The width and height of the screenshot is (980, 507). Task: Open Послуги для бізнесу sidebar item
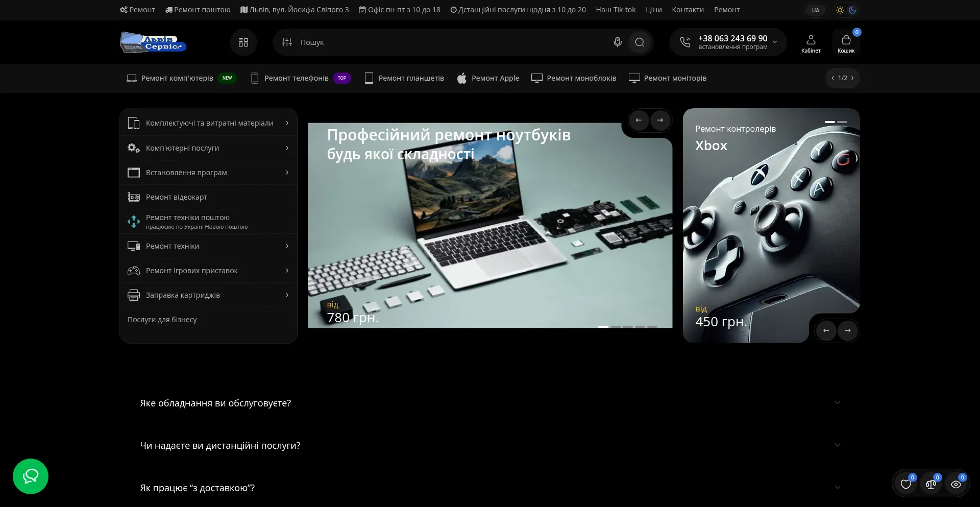pos(162,320)
